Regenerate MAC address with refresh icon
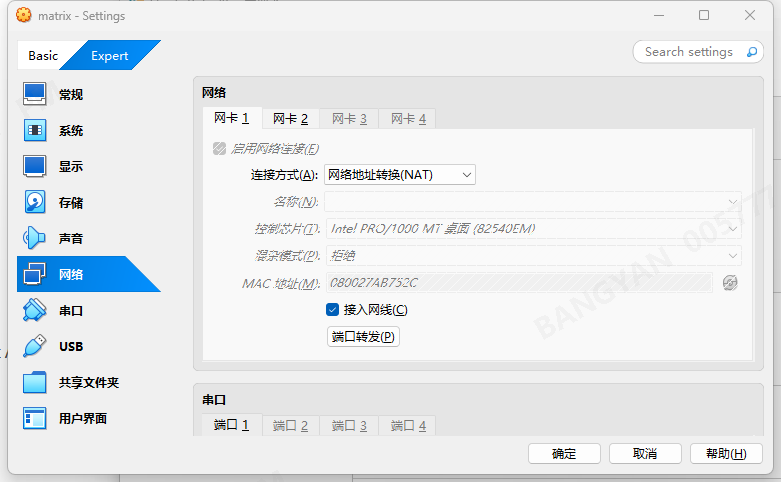Screen dimensions: 781x482 point(730,283)
